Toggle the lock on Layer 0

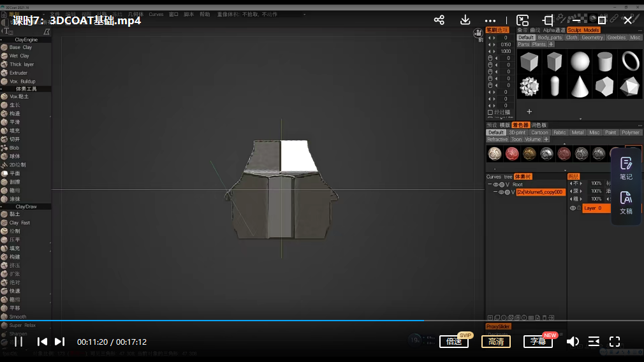(579, 208)
